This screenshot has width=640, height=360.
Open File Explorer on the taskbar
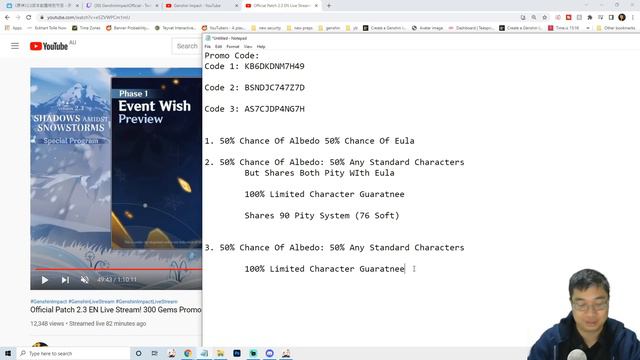220,353
